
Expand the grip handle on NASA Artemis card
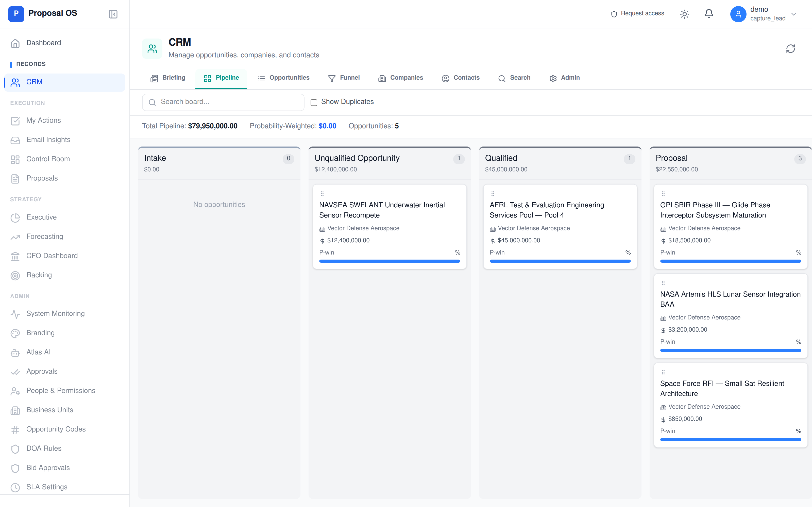point(663,283)
